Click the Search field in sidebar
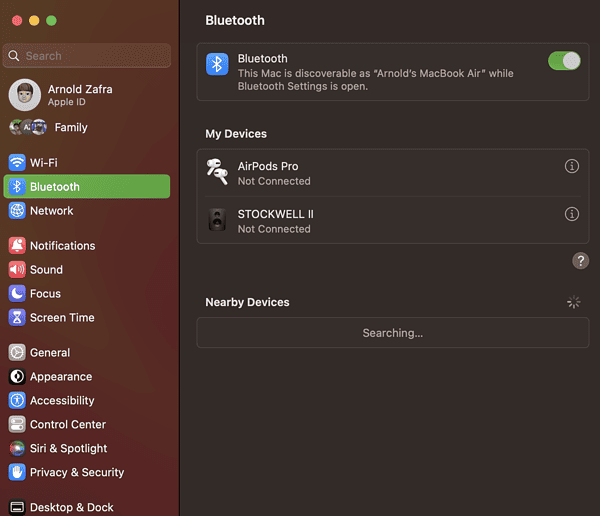 click(90, 56)
